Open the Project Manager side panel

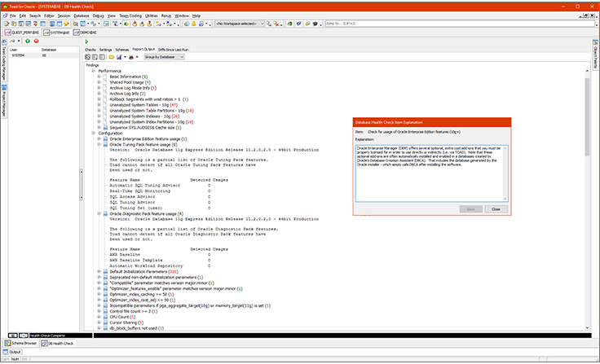[x=4, y=101]
